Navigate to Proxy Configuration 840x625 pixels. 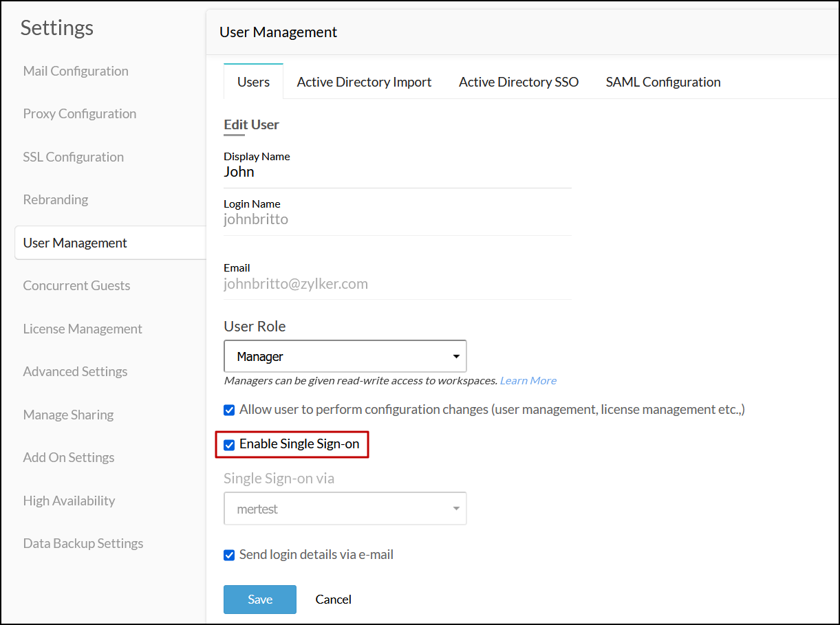coord(80,113)
